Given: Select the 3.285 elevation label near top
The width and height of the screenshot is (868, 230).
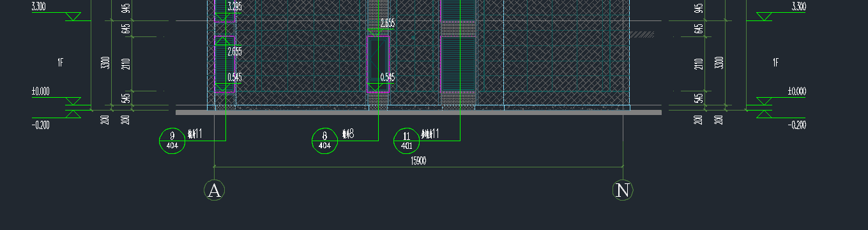Looking at the screenshot, I should click(x=234, y=8).
